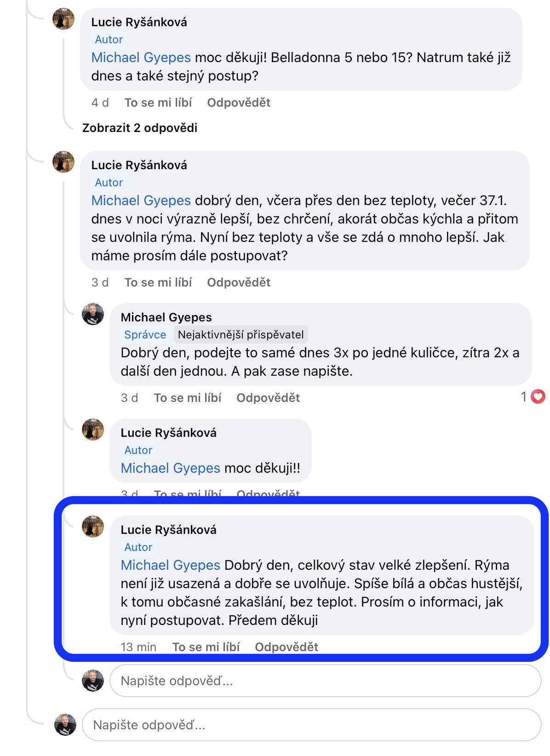The height and width of the screenshot is (756, 550).
Task: Like the 13 min old comment
Action: pyautogui.click(x=206, y=647)
